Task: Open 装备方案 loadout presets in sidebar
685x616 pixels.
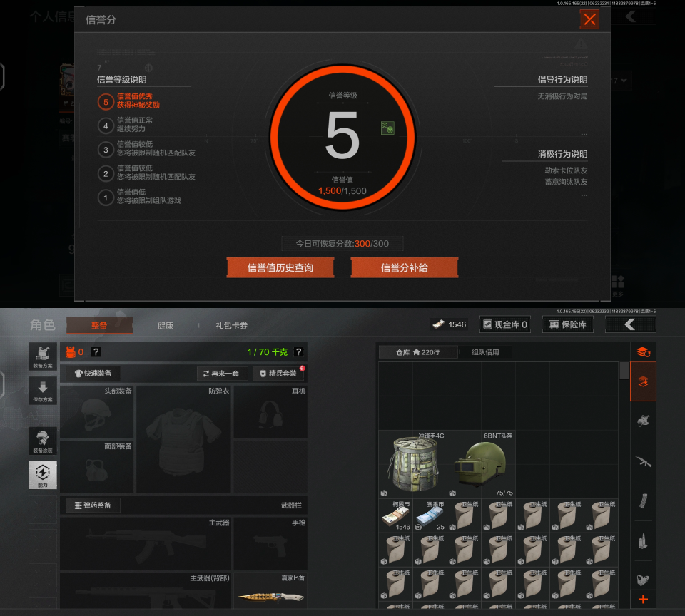Action: [43, 356]
